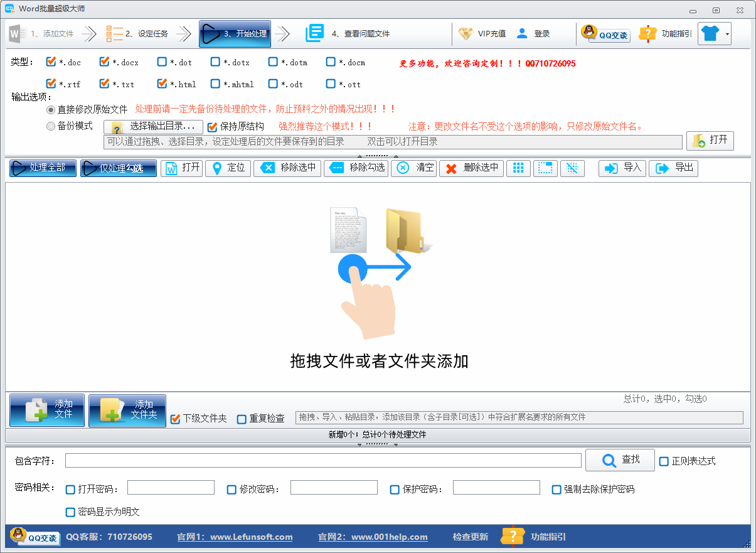Screen dimensions: 756x553
Task: Click Open (打开) Word file toolbar button
Action: [x=182, y=168]
